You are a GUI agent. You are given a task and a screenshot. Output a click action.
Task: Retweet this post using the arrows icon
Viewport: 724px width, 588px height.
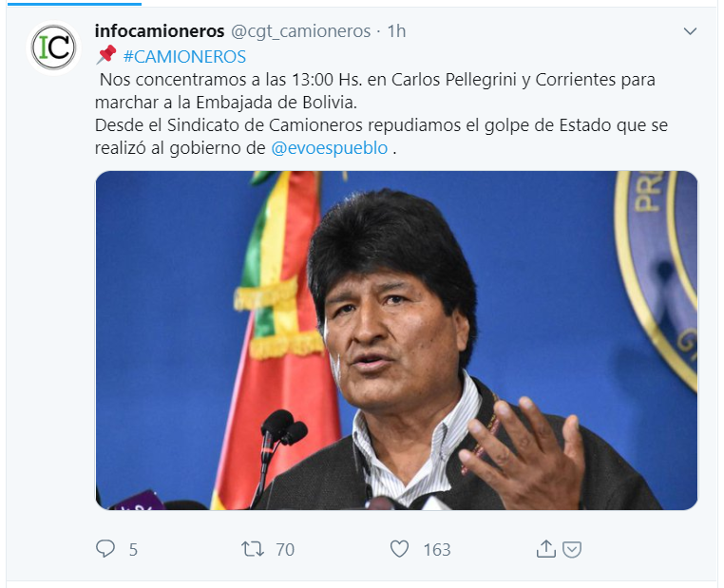pos(253,549)
